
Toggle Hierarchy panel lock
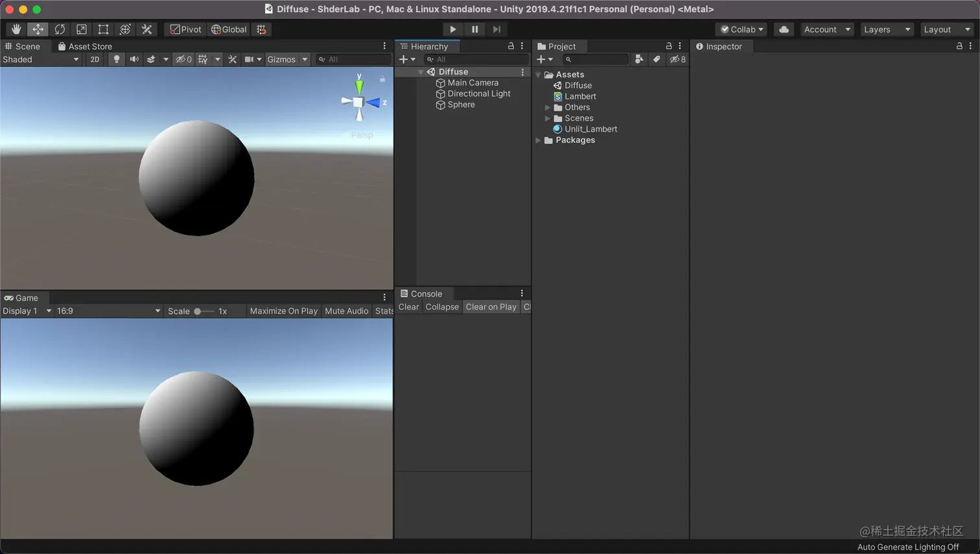click(511, 46)
